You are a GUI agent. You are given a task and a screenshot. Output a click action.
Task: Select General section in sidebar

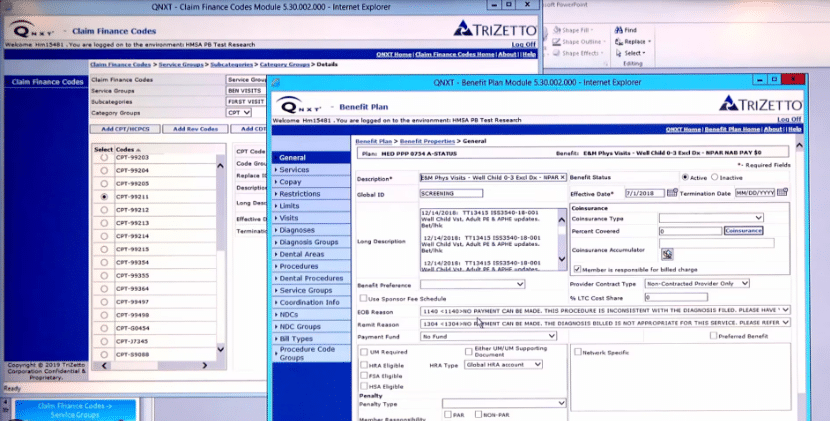click(311, 157)
